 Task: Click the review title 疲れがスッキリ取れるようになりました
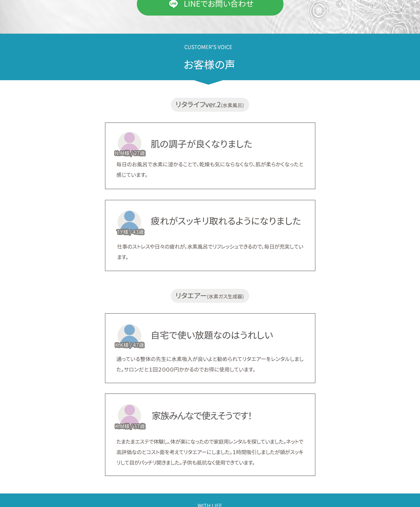point(226,221)
